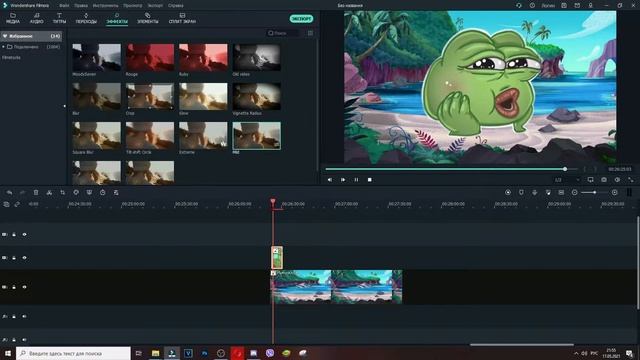The height and width of the screenshot is (360, 640).
Task: Switch to the Титры tab
Action: tap(59, 18)
